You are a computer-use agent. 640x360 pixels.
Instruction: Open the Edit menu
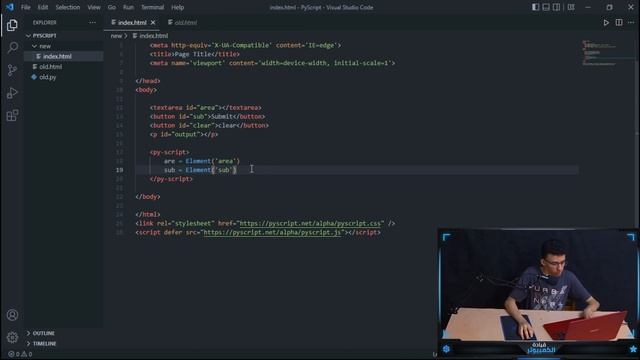click(x=43, y=7)
